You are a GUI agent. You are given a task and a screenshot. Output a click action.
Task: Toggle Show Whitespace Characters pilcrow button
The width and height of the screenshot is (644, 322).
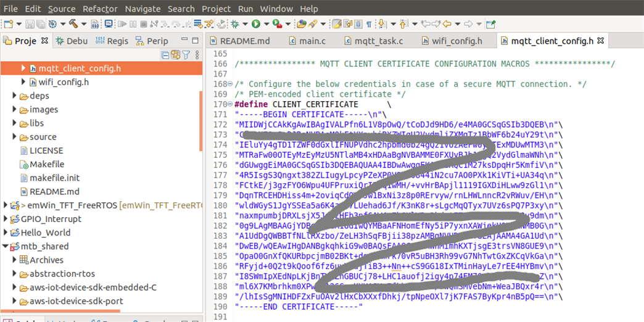369,24
